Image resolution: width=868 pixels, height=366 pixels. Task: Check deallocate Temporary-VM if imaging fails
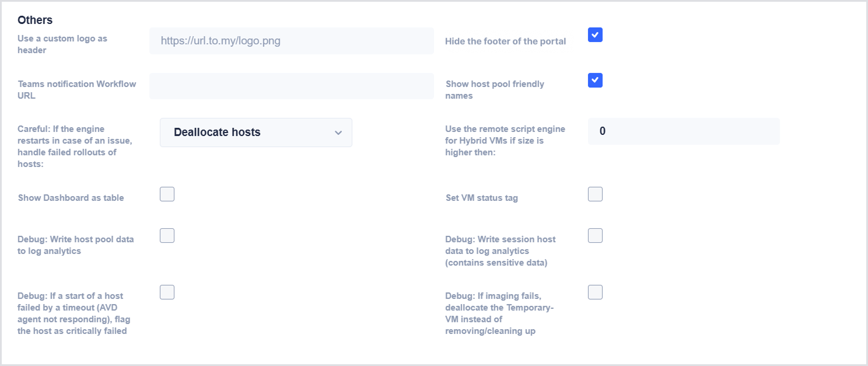[x=595, y=292]
